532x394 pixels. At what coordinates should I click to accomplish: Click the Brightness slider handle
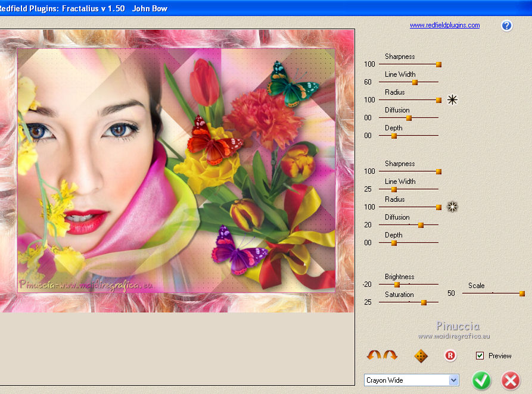[x=397, y=284]
